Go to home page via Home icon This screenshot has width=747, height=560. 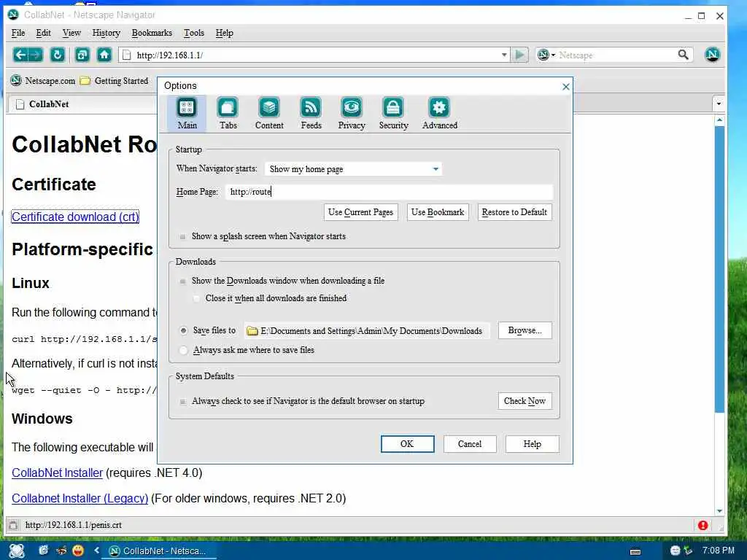[104, 55]
